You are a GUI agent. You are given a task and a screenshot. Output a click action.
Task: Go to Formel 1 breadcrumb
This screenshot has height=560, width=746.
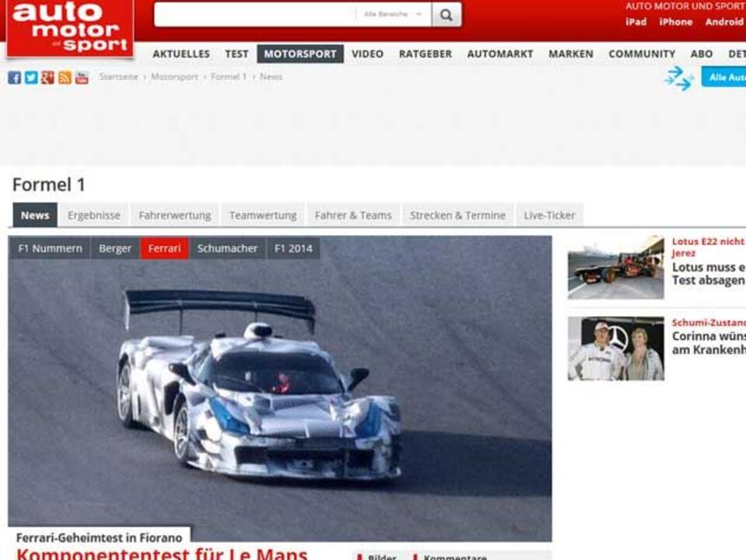(229, 76)
